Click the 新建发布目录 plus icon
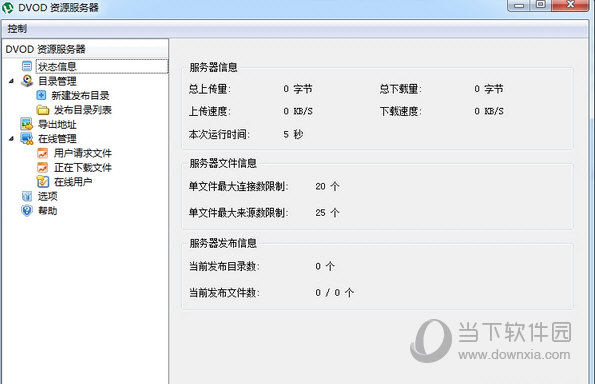Viewport: 595px width, 384px height. [41, 95]
